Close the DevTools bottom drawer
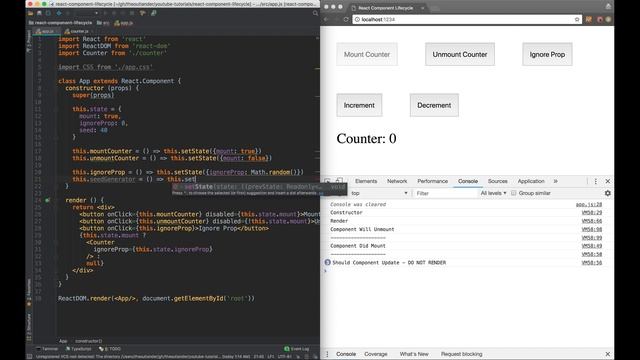The height and width of the screenshot is (360, 640). point(607,354)
